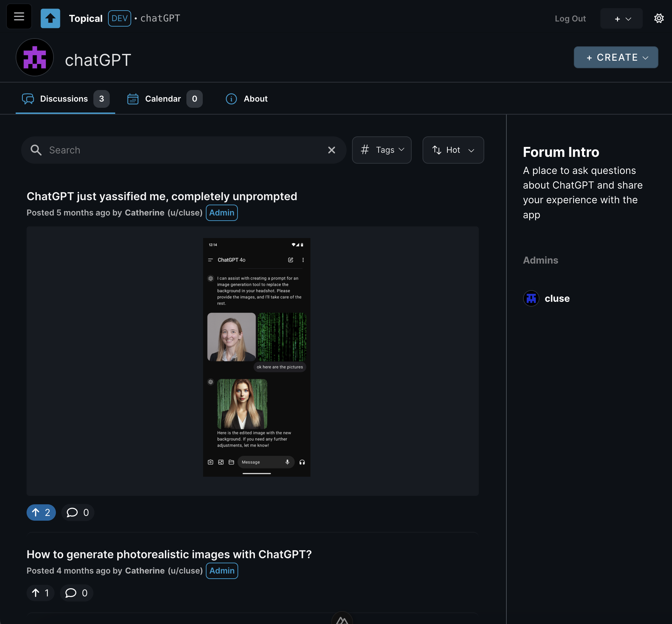Click the cluse admin username
The width and height of the screenshot is (672, 624).
click(x=557, y=298)
